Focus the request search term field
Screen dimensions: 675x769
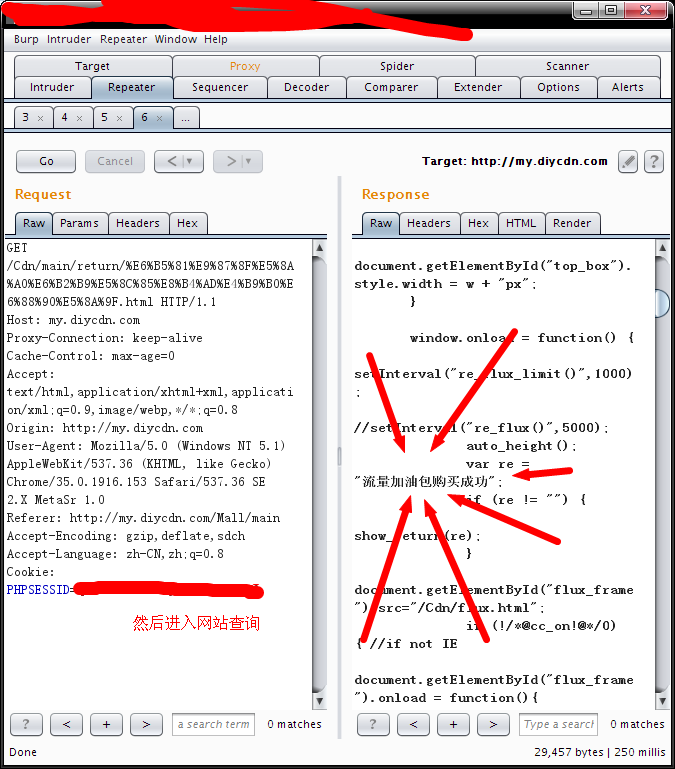pos(213,724)
